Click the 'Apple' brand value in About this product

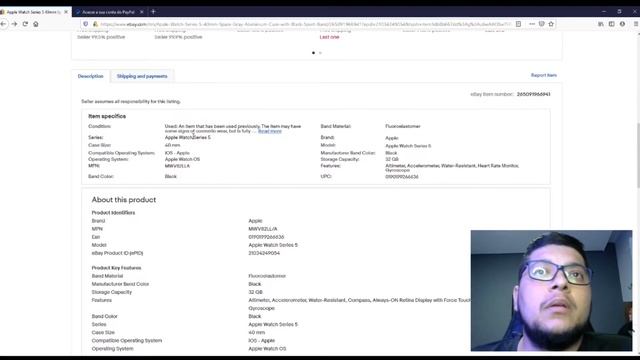click(256, 221)
